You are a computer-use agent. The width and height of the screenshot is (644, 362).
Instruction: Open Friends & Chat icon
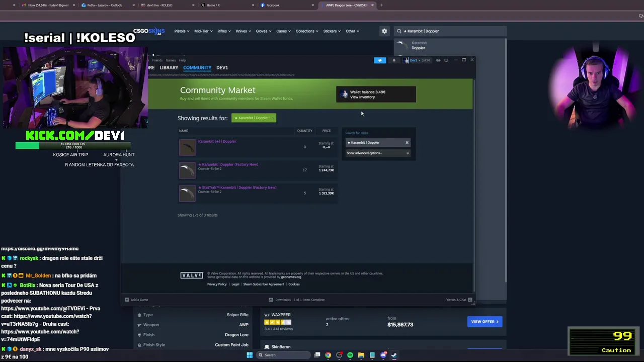point(470,300)
